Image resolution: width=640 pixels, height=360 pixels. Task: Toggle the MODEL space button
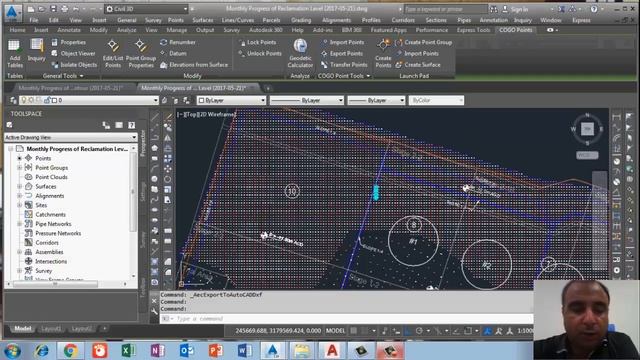[x=335, y=331]
